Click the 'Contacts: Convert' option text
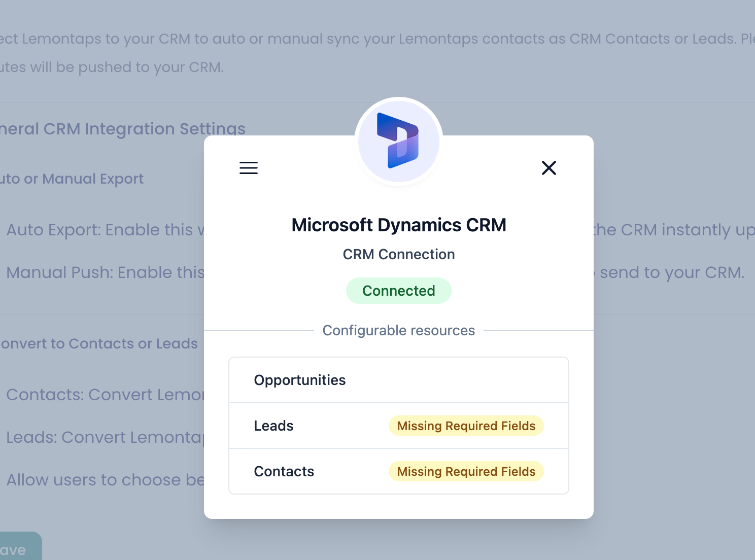The image size is (755, 560). pos(105,395)
